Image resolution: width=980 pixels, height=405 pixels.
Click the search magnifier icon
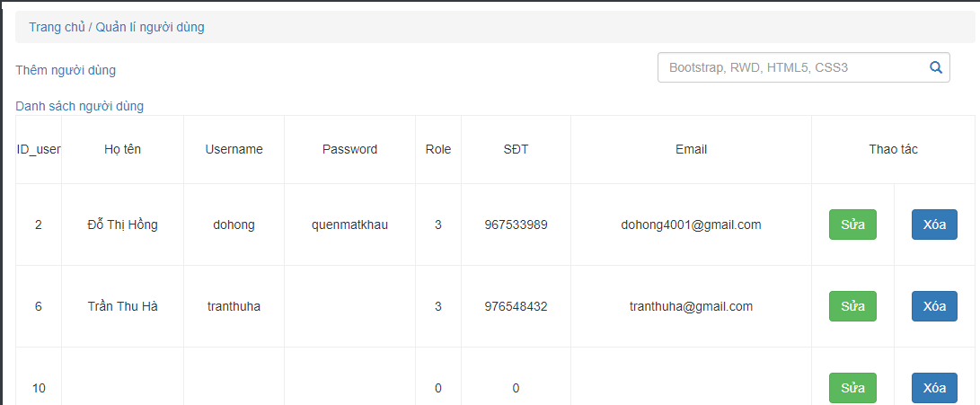935,67
